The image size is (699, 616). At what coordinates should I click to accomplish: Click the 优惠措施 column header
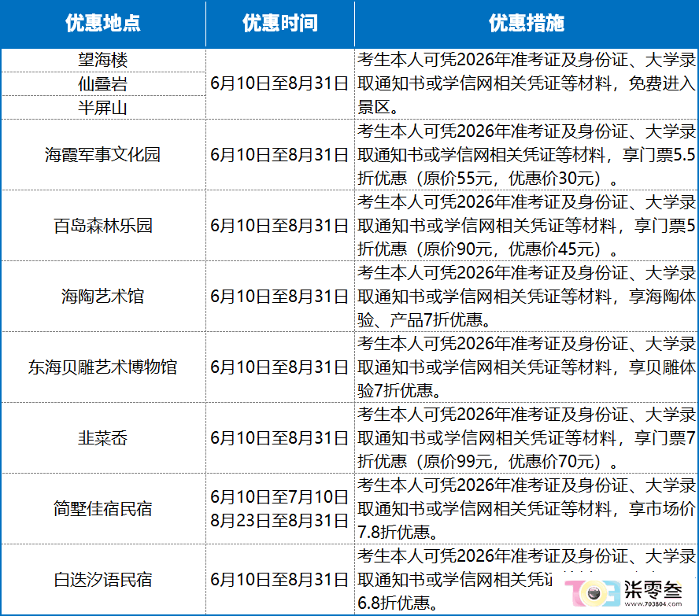coord(527,23)
